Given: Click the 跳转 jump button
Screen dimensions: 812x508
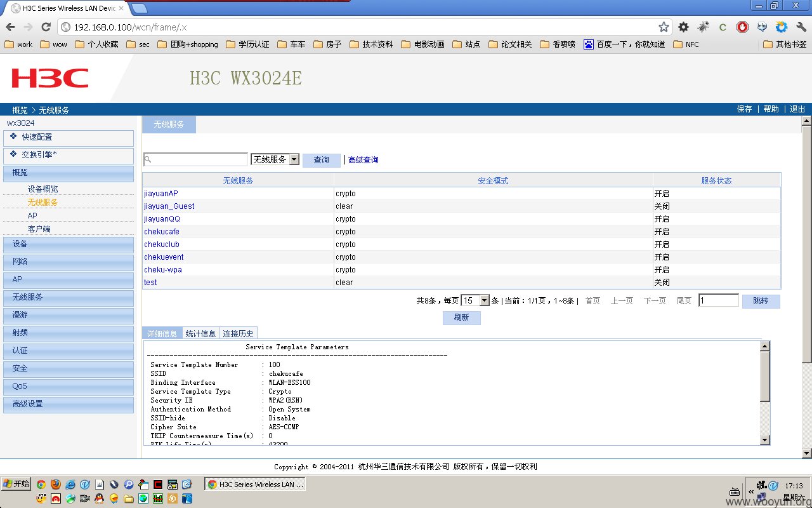Looking at the screenshot, I should point(761,301).
